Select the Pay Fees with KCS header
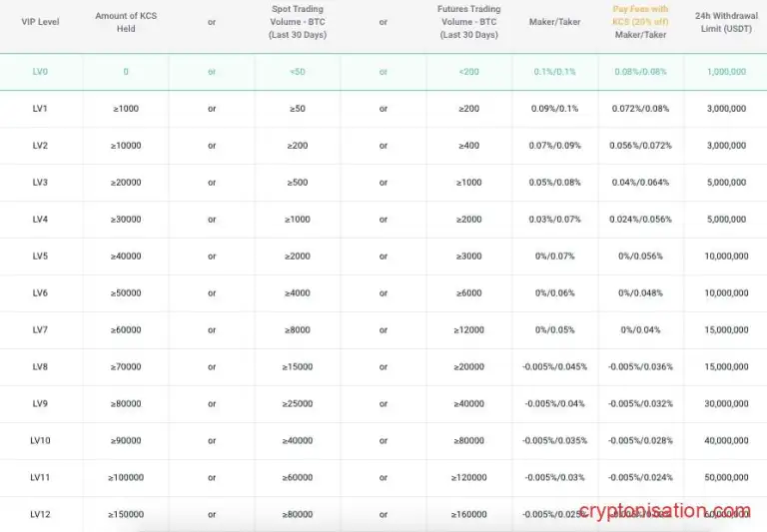The image size is (767, 532). tap(640, 22)
